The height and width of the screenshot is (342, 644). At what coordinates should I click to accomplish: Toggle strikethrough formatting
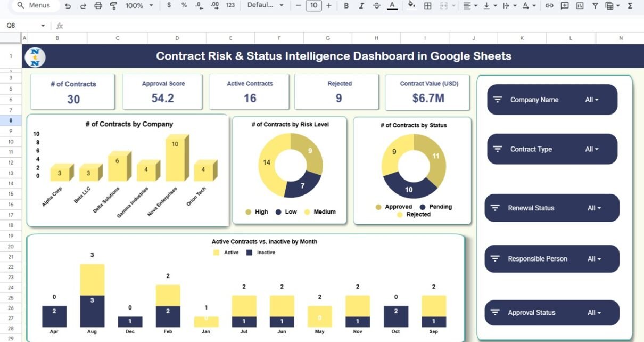[x=377, y=6]
